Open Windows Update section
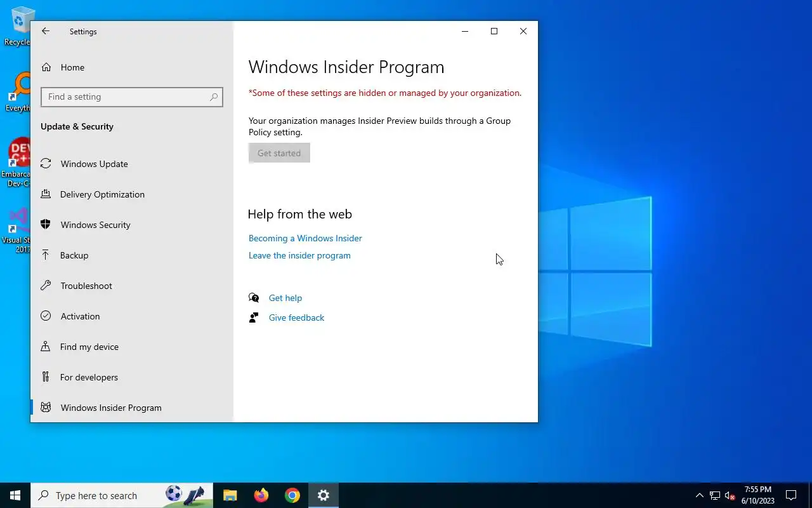This screenshot has height=508, width=812. pyautogui.click(x=132, y=164)
